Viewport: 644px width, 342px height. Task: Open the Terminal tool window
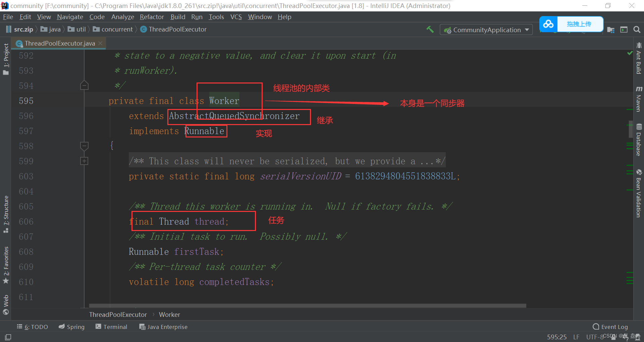111,327
